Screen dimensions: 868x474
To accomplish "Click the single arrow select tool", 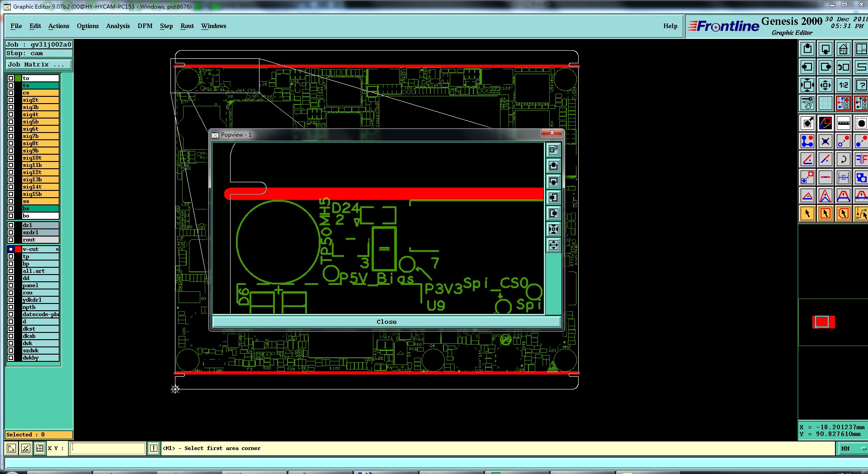I will point(807,213).
